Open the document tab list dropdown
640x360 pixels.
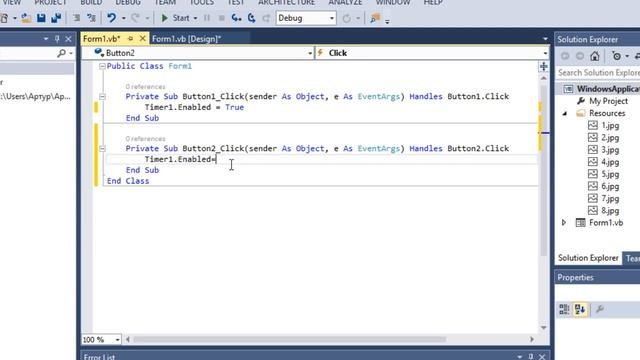[545, 39]
